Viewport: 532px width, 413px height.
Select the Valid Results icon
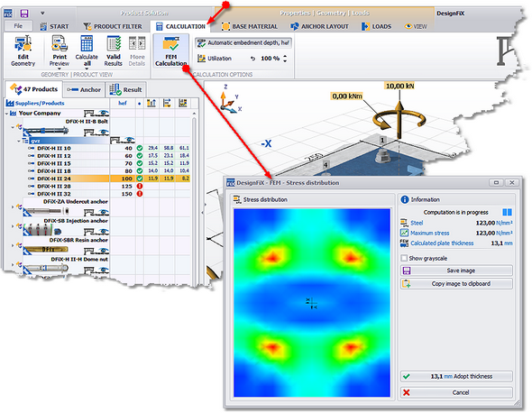(114, 50)
